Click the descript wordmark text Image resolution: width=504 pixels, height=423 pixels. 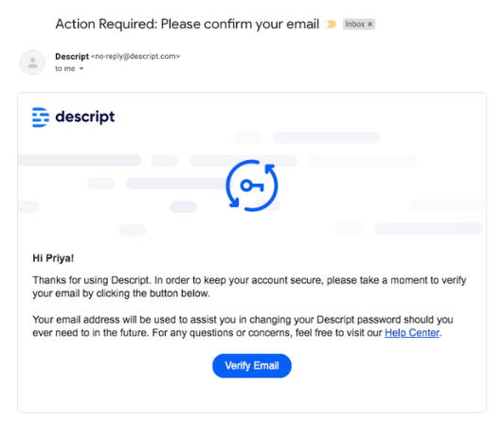pos(85,117)
